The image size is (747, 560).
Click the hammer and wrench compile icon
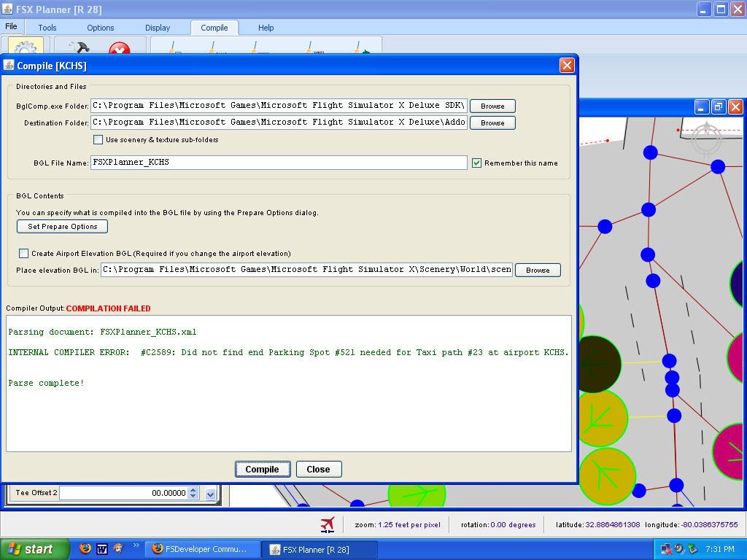[x=78, y=48]
